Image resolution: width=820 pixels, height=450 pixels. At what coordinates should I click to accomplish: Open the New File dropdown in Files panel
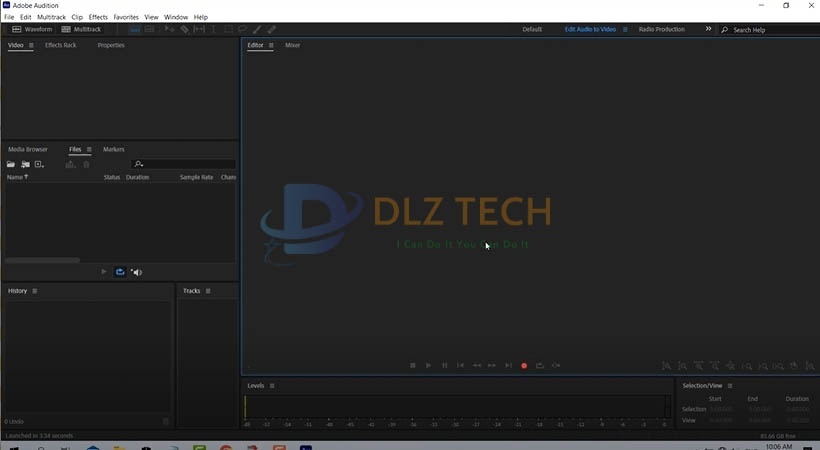point(40,164)
